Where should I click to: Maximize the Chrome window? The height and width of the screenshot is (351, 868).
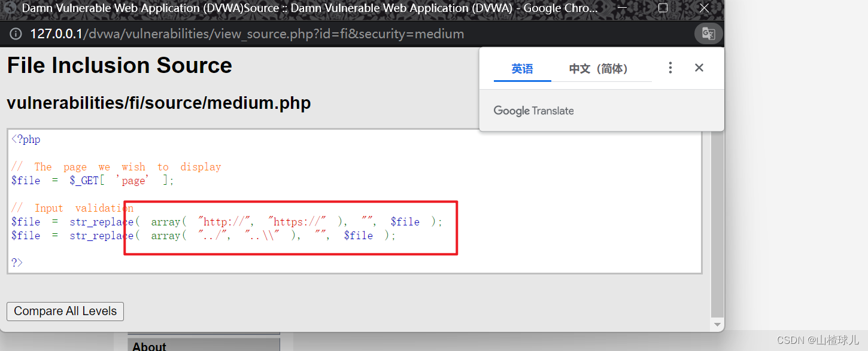[x=663, y=8]
